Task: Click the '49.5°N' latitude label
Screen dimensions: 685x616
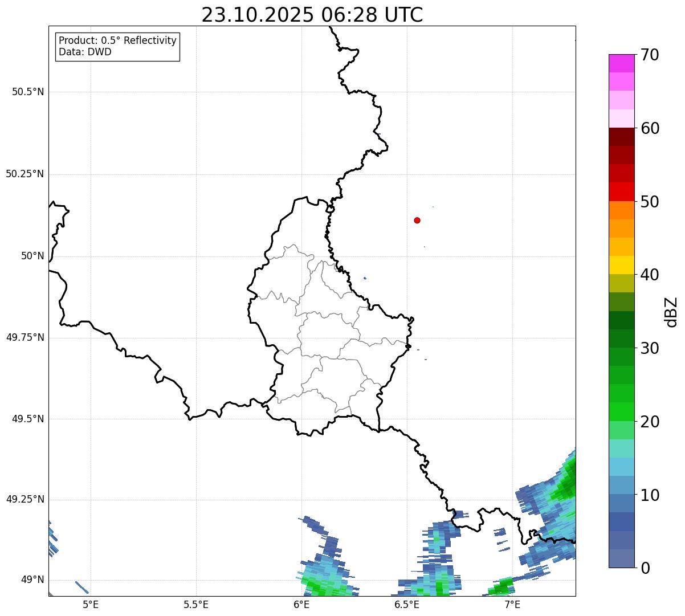Action: click(x=28, y=419)
